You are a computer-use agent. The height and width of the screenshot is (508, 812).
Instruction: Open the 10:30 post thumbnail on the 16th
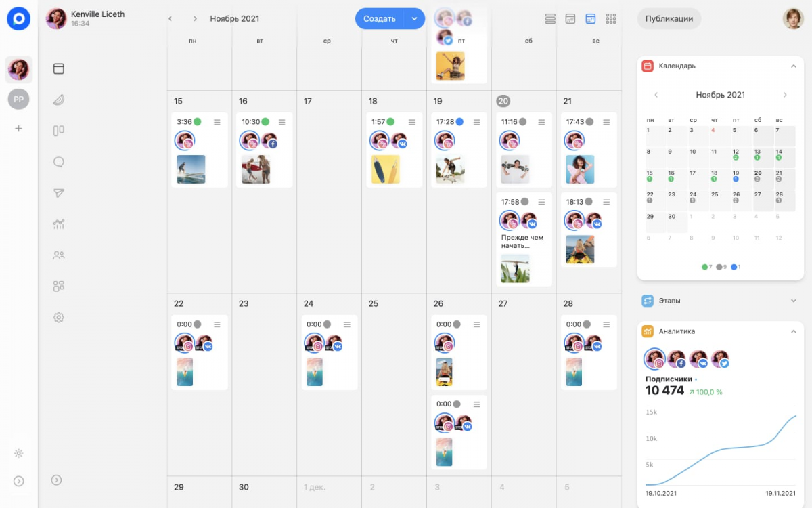(x=256, y=169)
